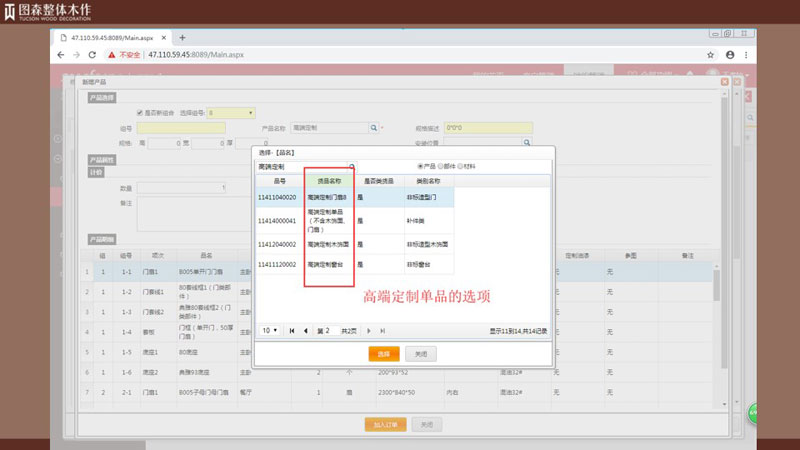The width and height of the screenshot is (800, 450).
Task: Toggle the 是否新组合 checkbox
Action: click(139, 113)
